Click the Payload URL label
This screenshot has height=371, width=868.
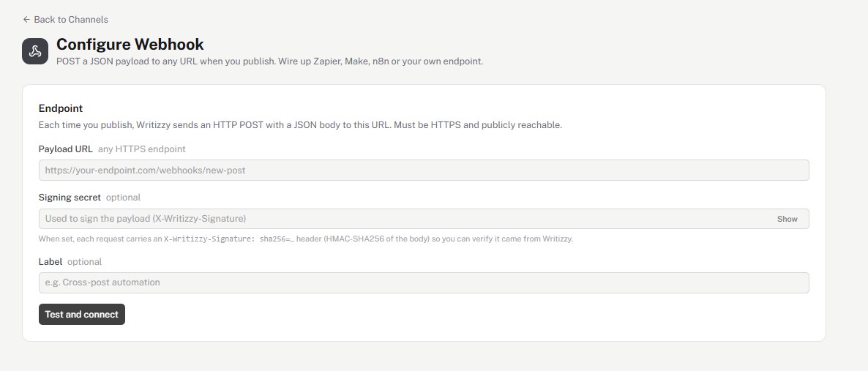66,149
